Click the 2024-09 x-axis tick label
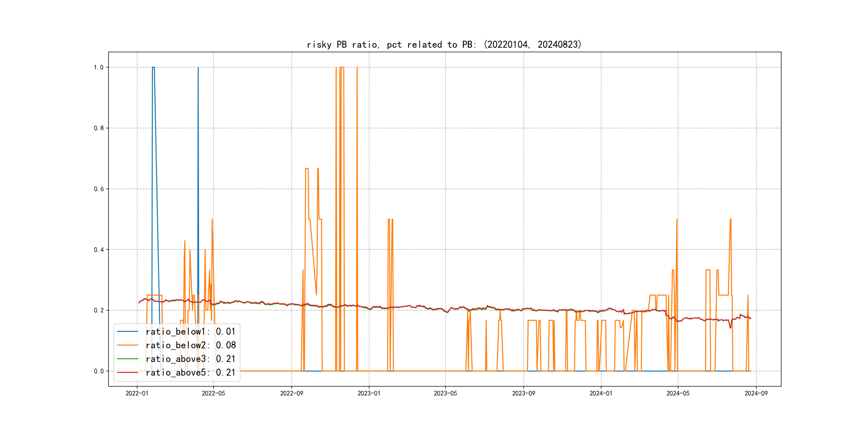The image size is (868, 434). (x=756, y=394)
